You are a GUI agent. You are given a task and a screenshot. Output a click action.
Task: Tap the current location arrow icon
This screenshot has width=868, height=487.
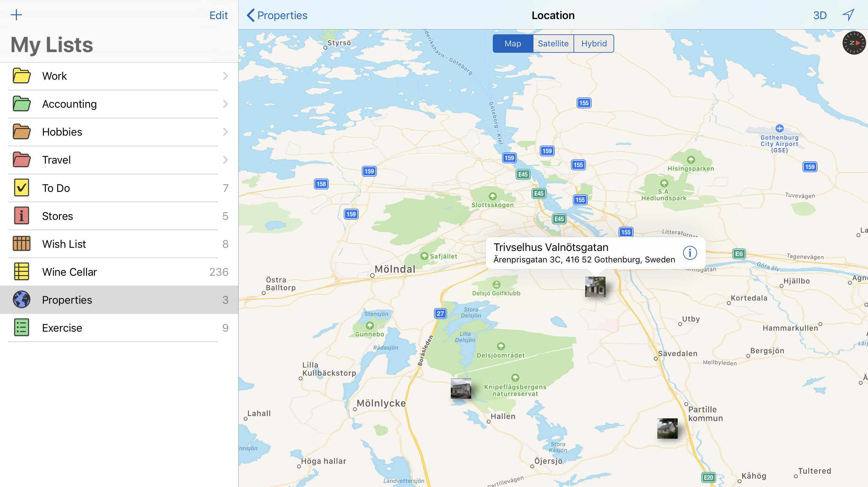coord(848,15)
